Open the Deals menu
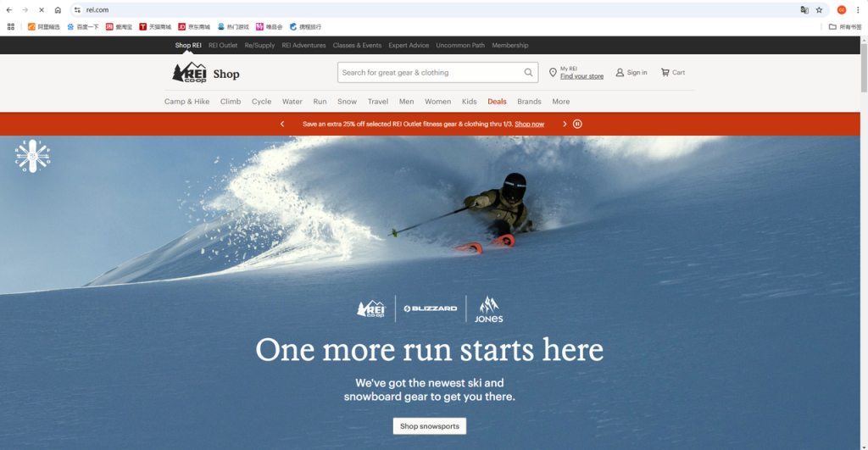The image size is (868, 450). (x=497, y=102)
